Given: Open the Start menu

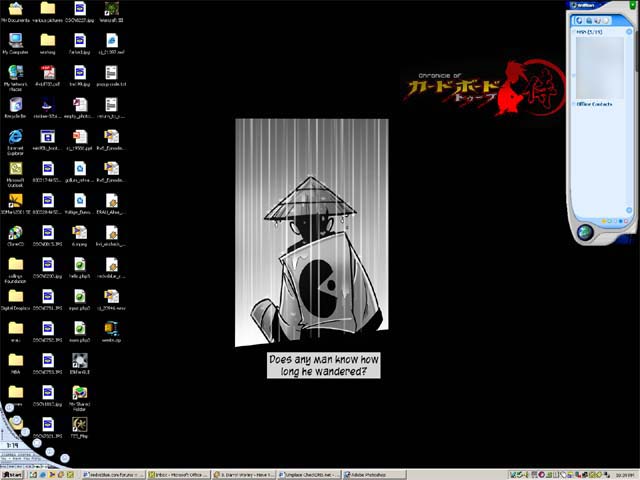Looking at the screenshot, I should click(12, 475).
